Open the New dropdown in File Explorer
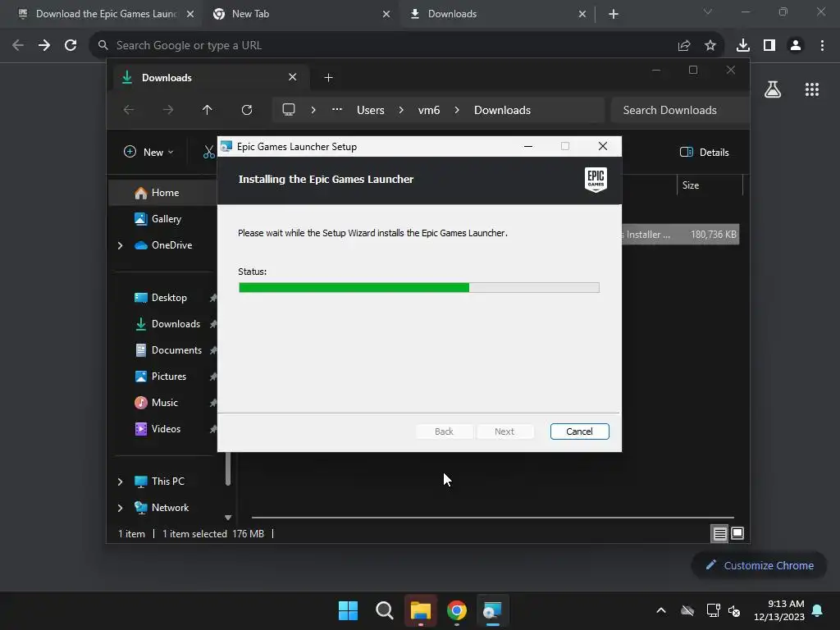The image size is (840, 630). (x=148, y=152)
